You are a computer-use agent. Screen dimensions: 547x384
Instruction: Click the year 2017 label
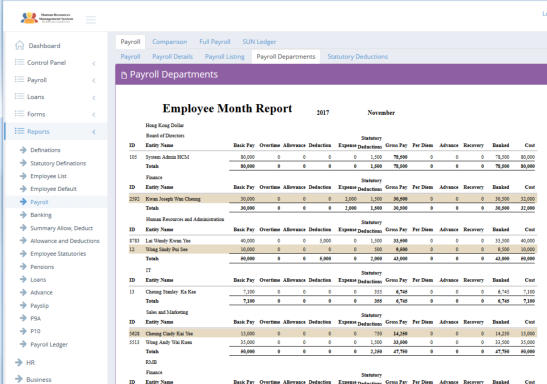click(323, 113)
